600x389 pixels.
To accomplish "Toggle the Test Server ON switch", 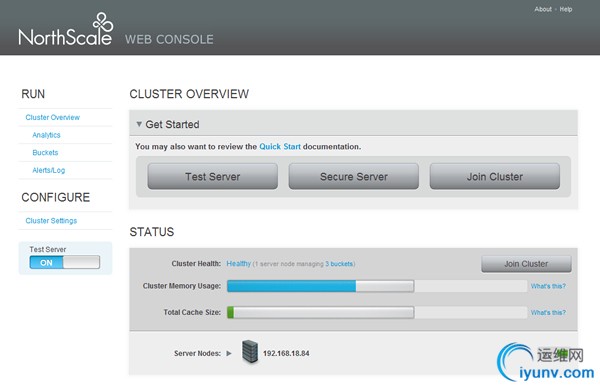I will pos(65,262).
